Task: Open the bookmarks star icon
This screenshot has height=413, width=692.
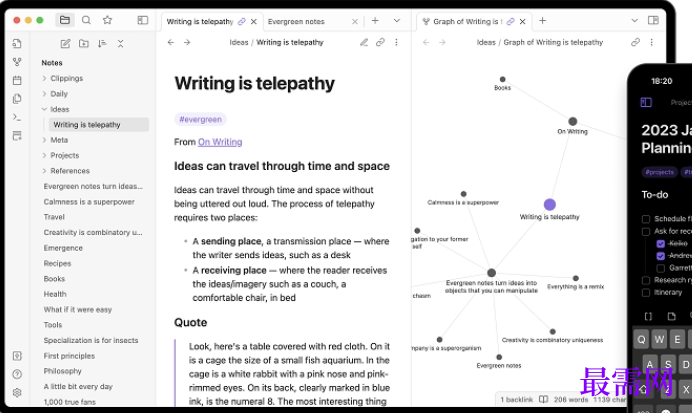Action: [x=107, y=20]
